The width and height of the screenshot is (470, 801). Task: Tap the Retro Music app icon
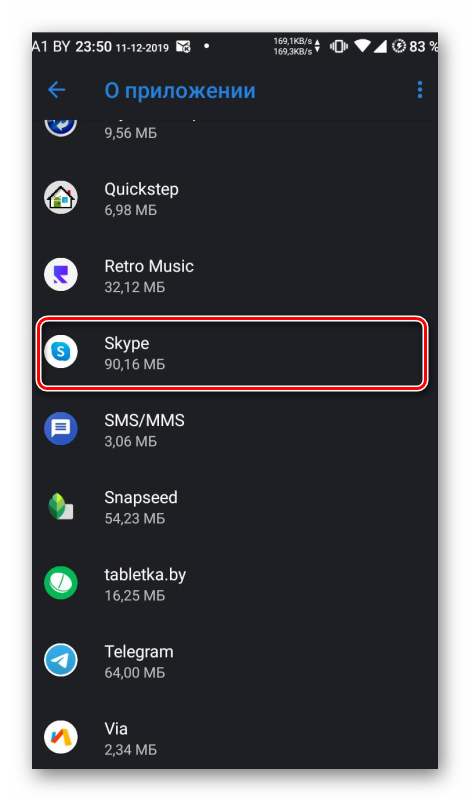pyautogui.click(x=61, y=274)
